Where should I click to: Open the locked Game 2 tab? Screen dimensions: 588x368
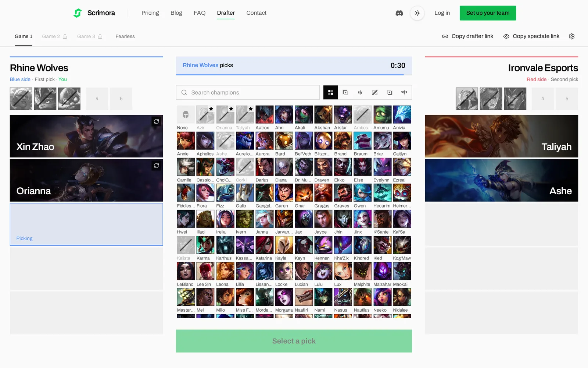click(x=54, y=36)
